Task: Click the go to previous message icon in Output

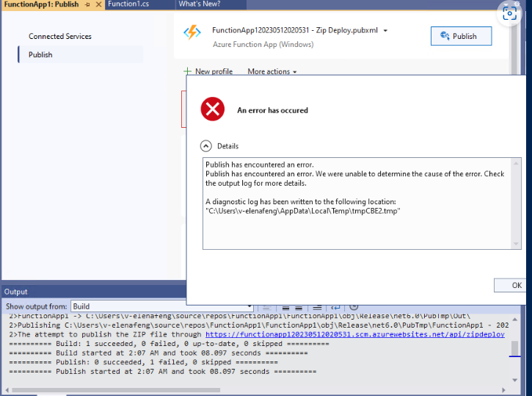Action: 285,308
